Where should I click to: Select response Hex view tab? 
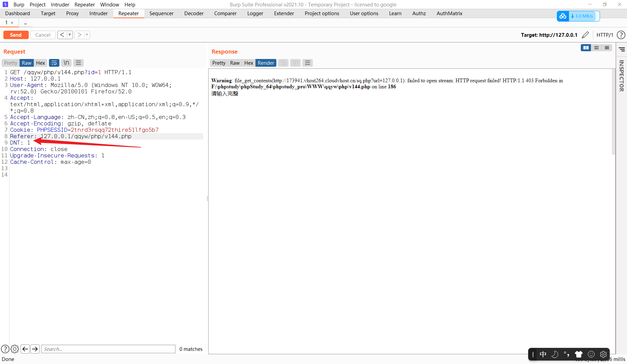tap(249, 63)
